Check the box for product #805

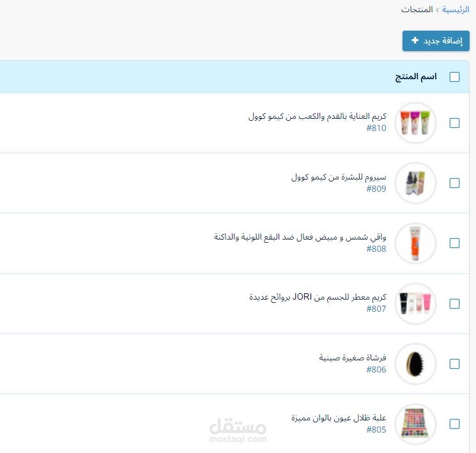pyautogui.click(x=454, y=424)
